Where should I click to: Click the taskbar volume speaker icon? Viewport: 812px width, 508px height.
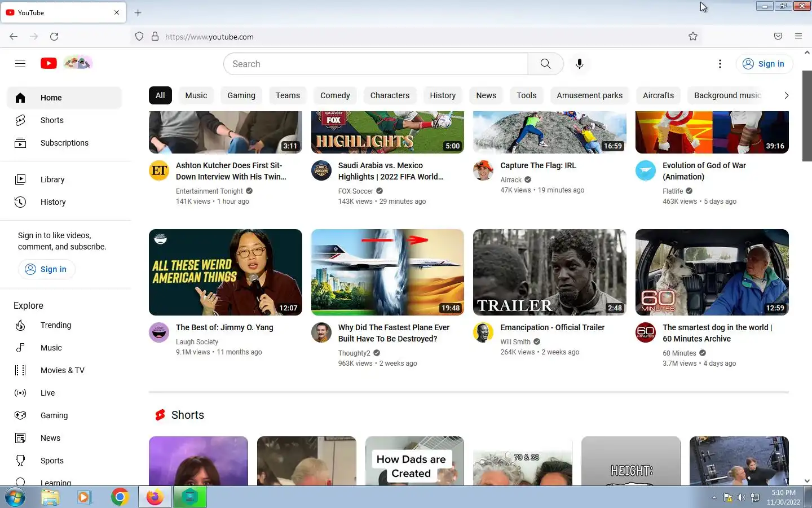[x=741, y=497]
